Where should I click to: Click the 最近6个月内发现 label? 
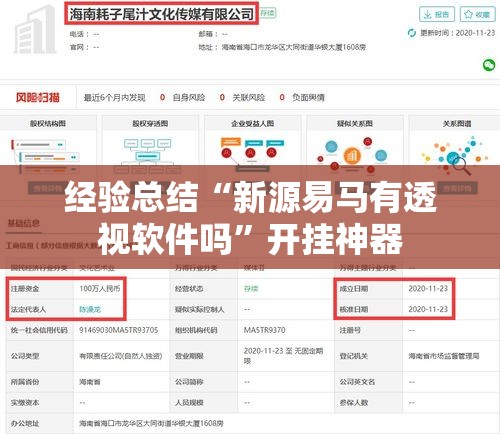(x=114, y=97)
